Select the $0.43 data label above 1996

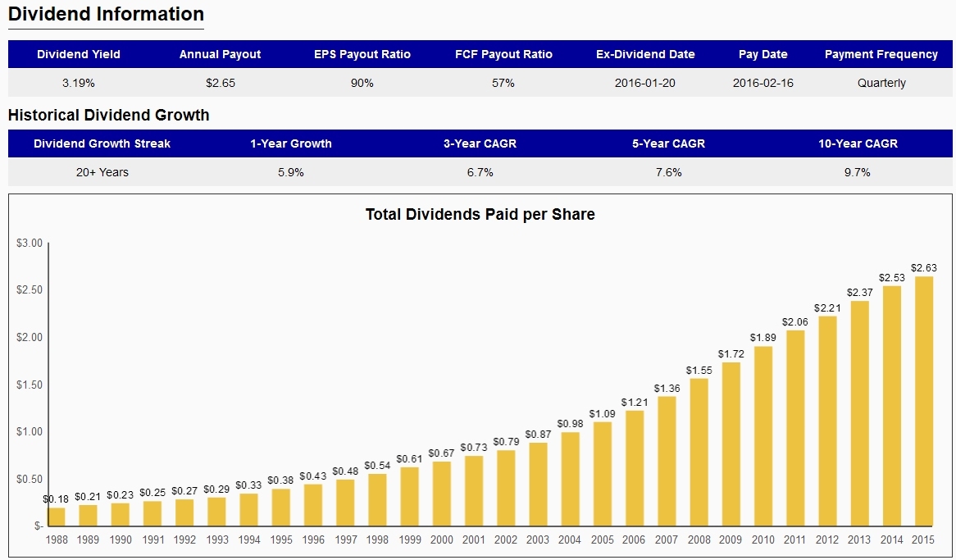(x=313, y=476)
